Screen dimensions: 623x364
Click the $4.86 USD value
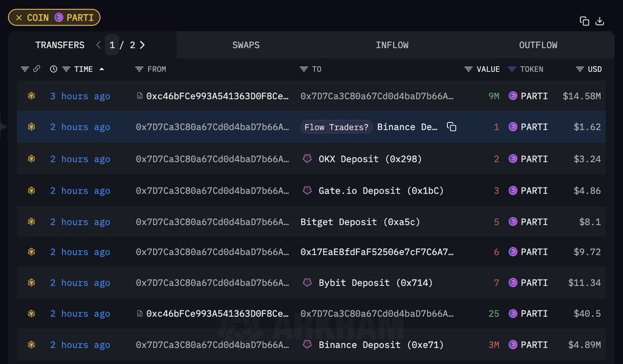pos(588,191)
